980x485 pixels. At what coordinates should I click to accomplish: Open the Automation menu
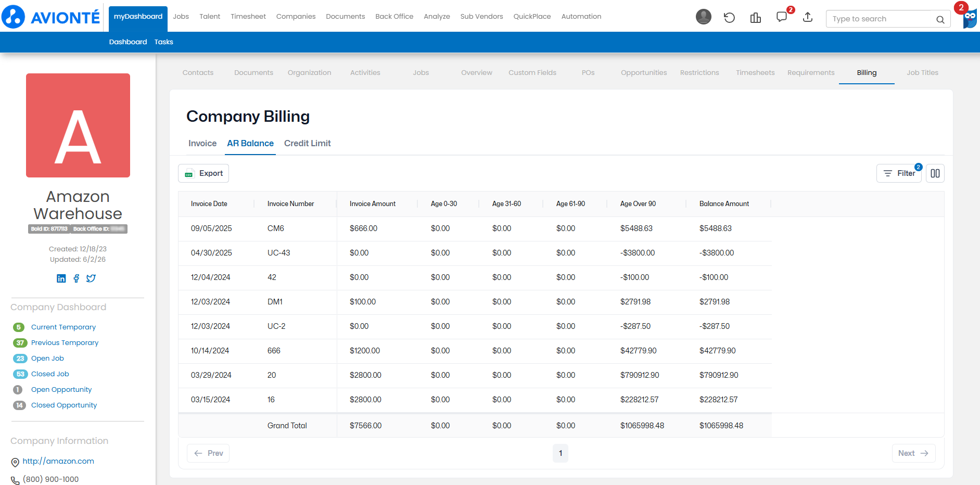(x=581, y=17)
